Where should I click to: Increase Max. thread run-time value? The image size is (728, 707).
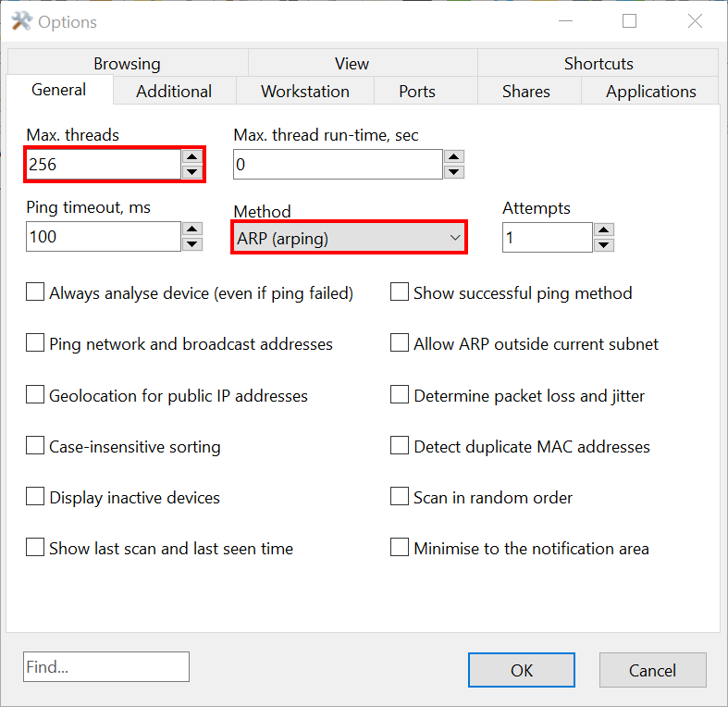pyautogui.click(x=453, y=157)
